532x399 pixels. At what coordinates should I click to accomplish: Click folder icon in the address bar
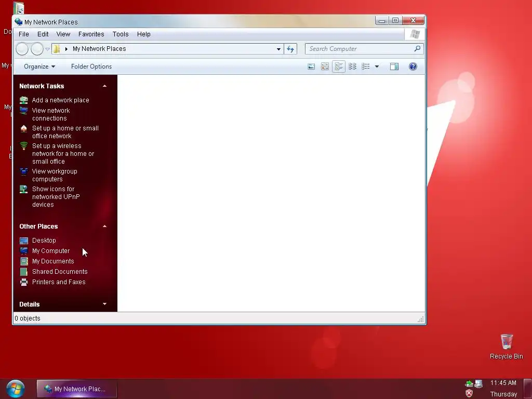click(57, 49)
